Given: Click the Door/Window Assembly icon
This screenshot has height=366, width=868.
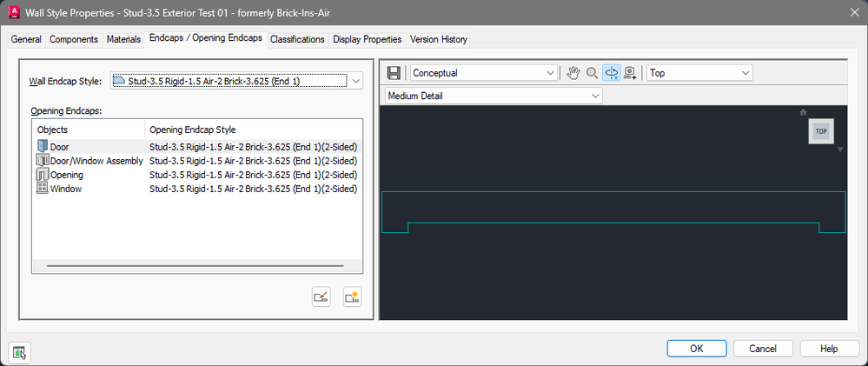Looking at the screenshot, I should click(43, 161).
